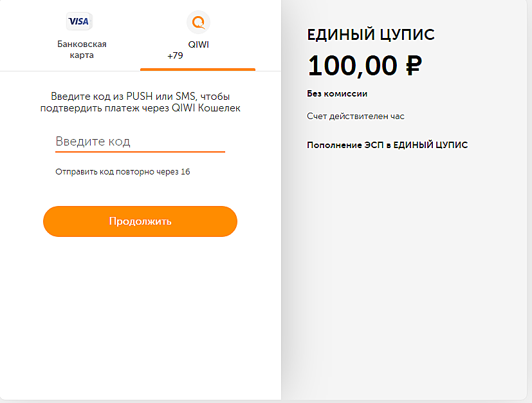
Task: Switch to the Банковская карта tab label
Action: pos(82,50)
